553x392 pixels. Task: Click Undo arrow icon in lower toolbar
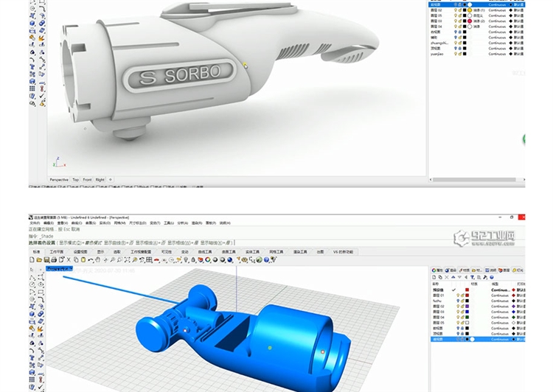[x=91, y=260]
